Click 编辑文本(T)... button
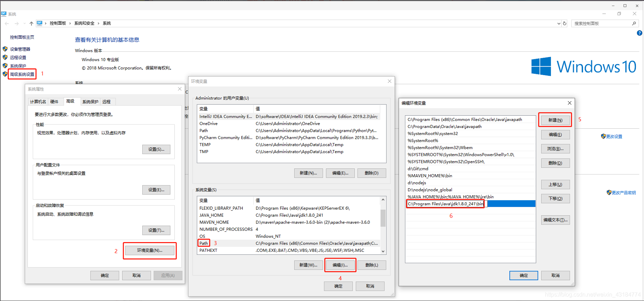 pos(555,220)
